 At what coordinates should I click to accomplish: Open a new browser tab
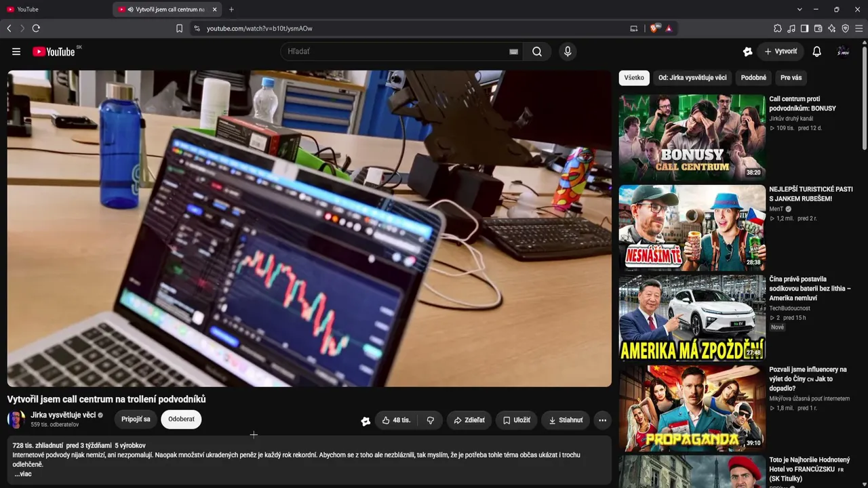[231, 9]
